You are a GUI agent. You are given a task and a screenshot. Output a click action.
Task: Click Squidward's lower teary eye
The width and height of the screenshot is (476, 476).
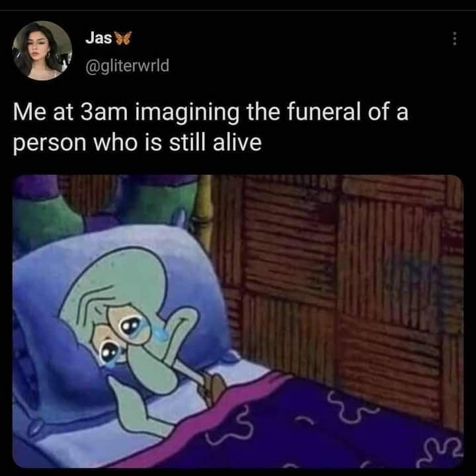click(108, 352)
